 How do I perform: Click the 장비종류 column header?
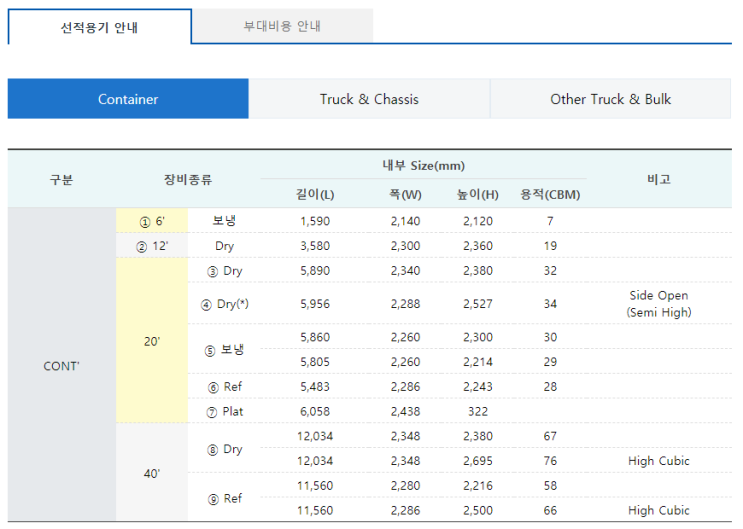pos(188,179)
